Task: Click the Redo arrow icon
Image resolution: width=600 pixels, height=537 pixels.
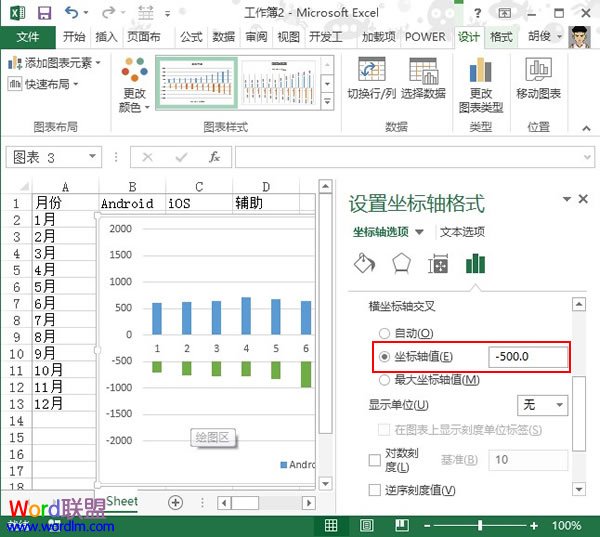Action: [x=108, y=13]
